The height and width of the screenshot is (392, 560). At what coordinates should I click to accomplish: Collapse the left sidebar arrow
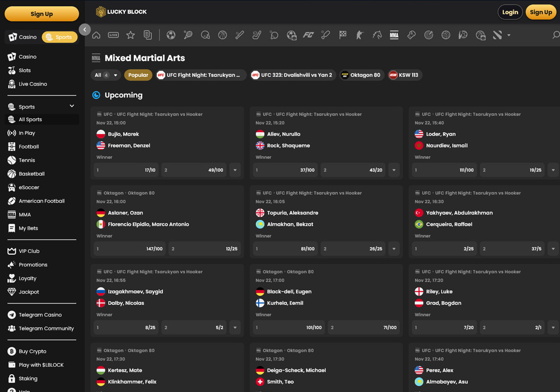pyautogui.click(x=85, y=30)
